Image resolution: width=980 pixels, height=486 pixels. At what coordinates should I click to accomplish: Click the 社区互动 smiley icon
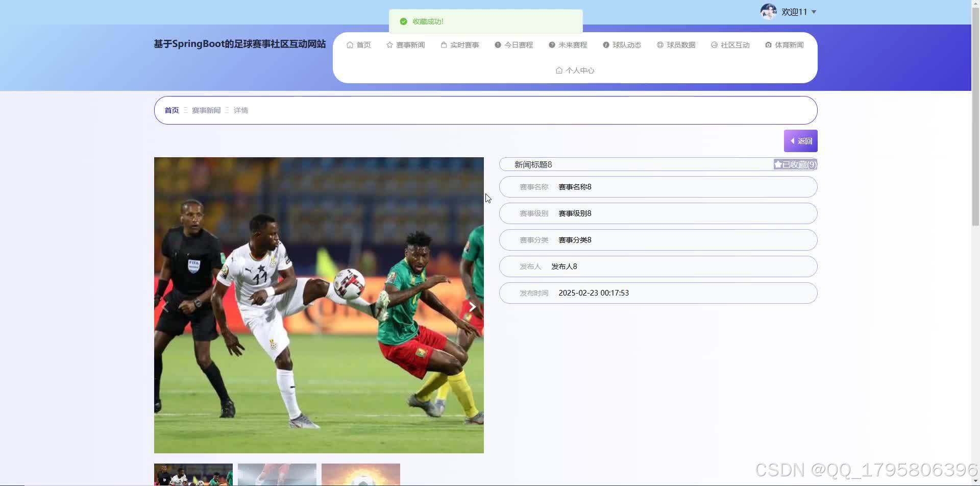coord(714,45)
